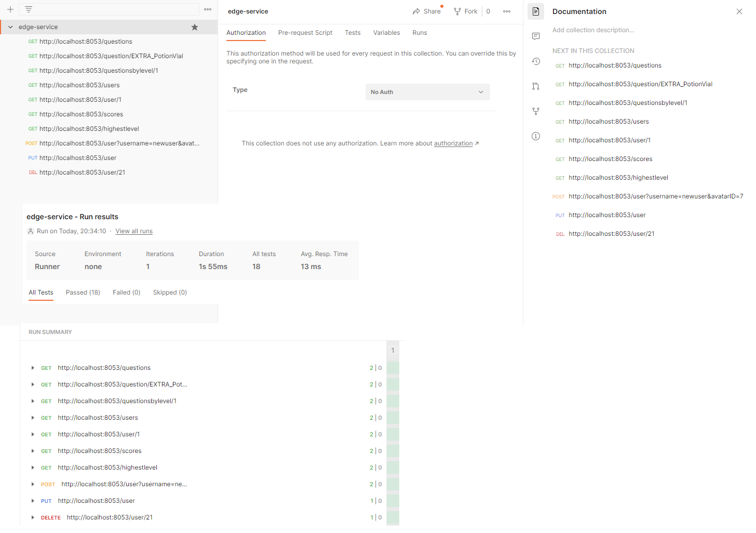Open the Forks panel icon

[536, 111]
